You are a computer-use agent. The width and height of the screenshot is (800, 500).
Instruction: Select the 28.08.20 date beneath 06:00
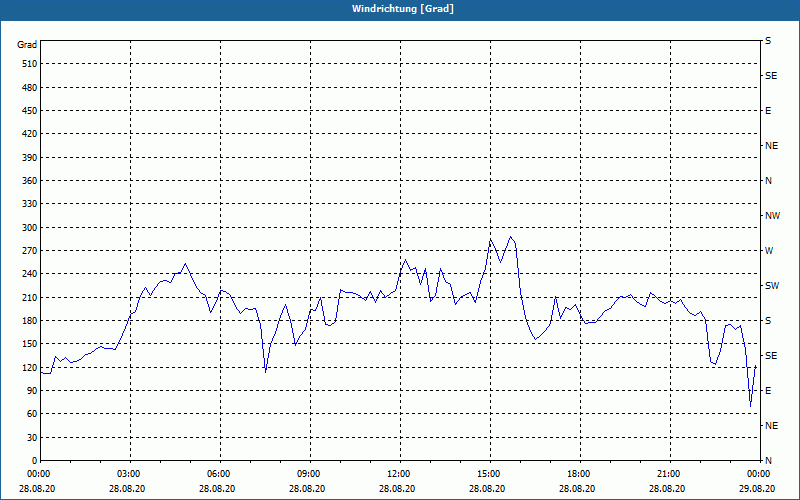pos(217,488)
